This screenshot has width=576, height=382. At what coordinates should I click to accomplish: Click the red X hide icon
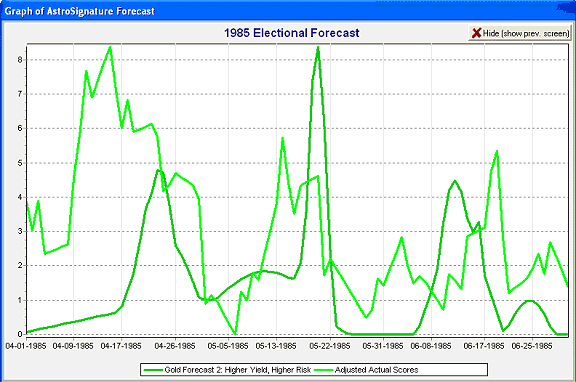pos(476,33)
